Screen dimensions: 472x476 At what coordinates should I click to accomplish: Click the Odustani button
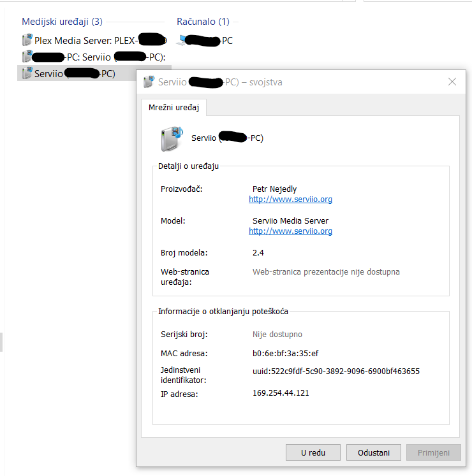pyautogui.click(x=374, y=452)
